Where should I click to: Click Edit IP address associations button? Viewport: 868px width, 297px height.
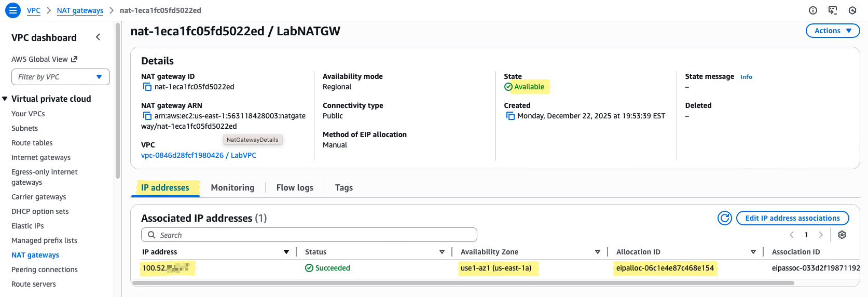point(792,218)
